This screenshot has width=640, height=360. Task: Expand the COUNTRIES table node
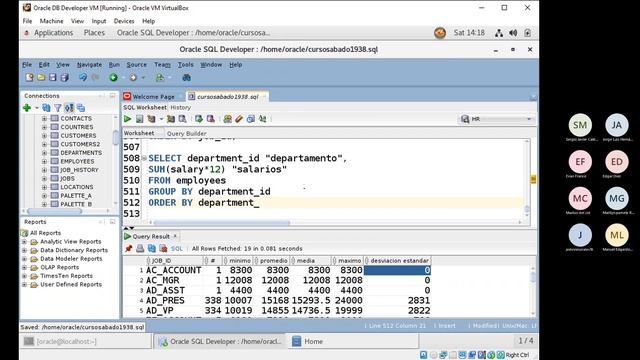pos(44,127)
